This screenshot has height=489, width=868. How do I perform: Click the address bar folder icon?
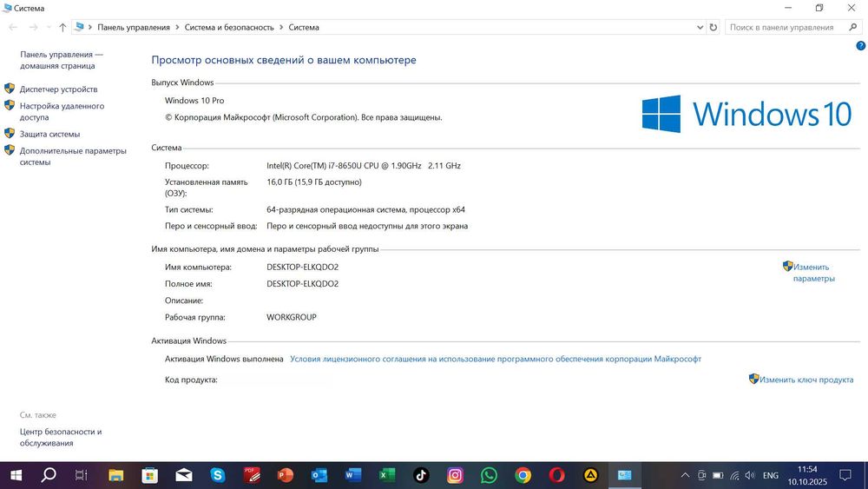pos(79,27)
